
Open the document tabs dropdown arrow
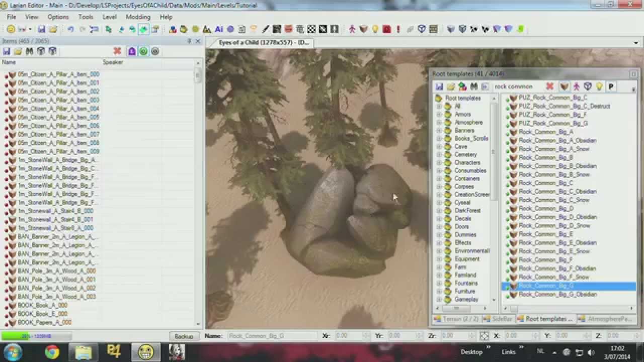pos(636,43)
